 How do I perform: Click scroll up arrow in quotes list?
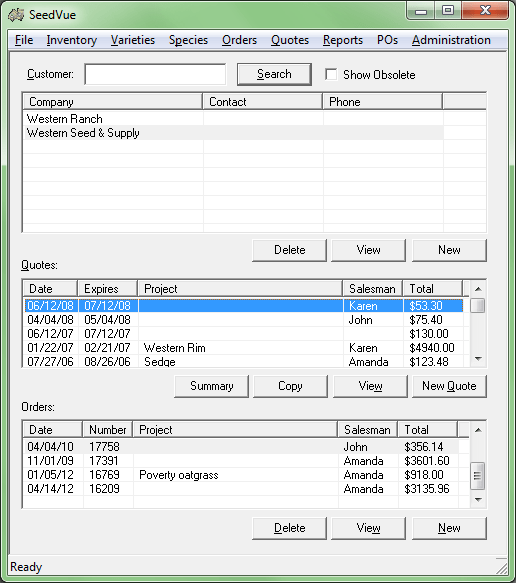[x=478, y=289]
